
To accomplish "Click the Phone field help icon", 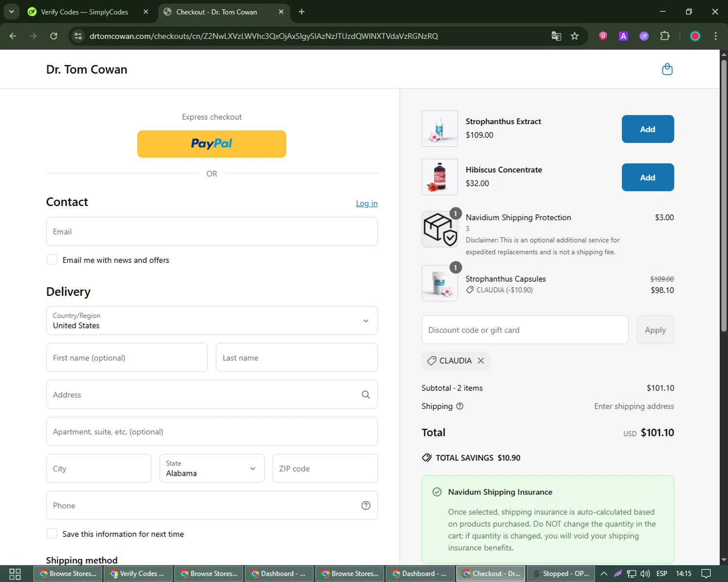I will click(366, 505).
